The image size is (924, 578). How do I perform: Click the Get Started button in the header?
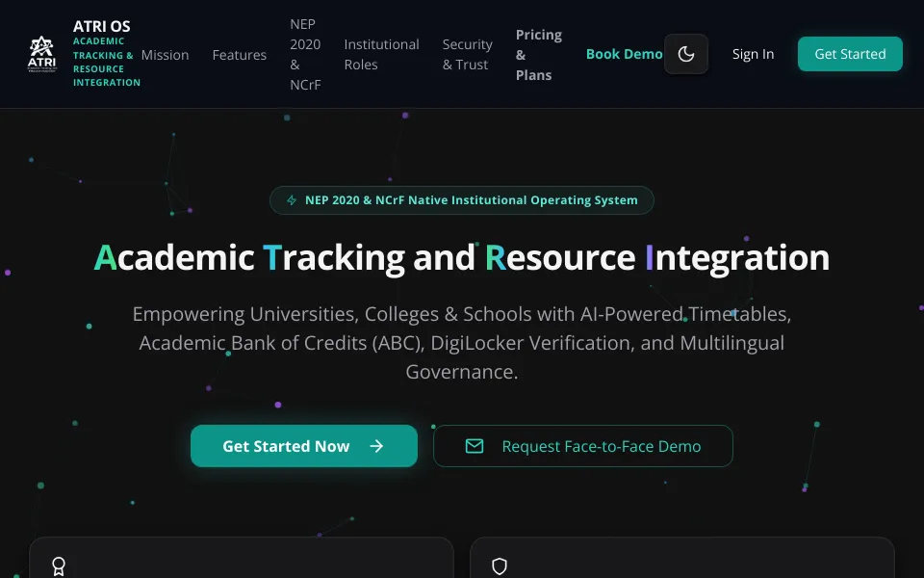pos(850,54)
